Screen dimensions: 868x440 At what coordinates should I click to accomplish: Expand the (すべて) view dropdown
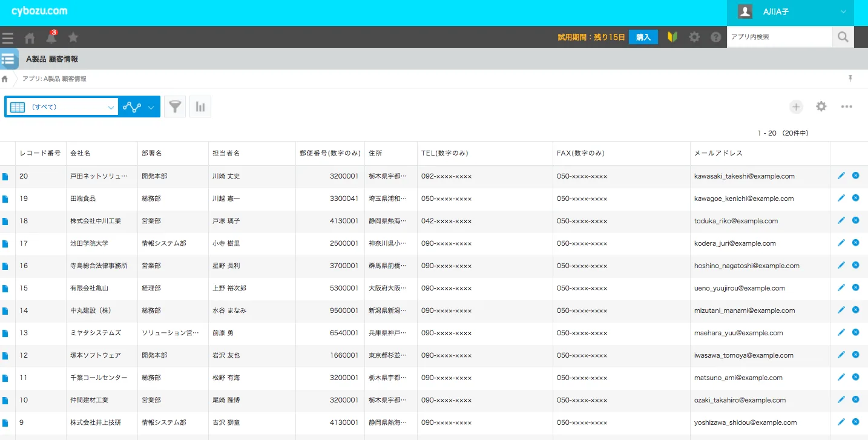[111, 108]
